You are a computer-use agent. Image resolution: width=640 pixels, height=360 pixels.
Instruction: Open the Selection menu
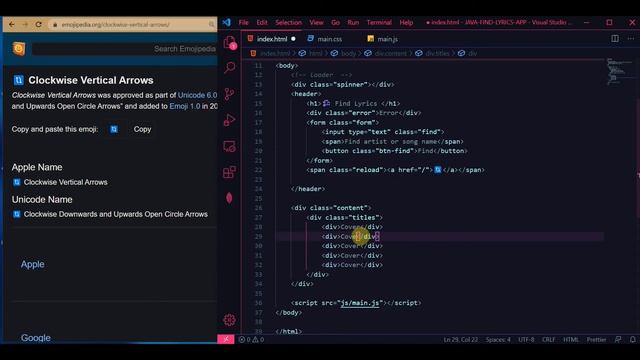pos(289,22)
